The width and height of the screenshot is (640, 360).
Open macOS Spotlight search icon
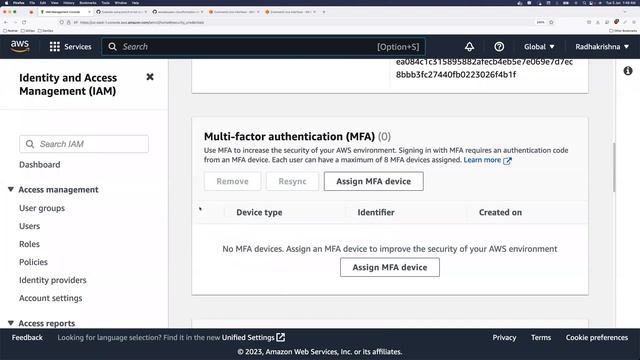(584, 2)
